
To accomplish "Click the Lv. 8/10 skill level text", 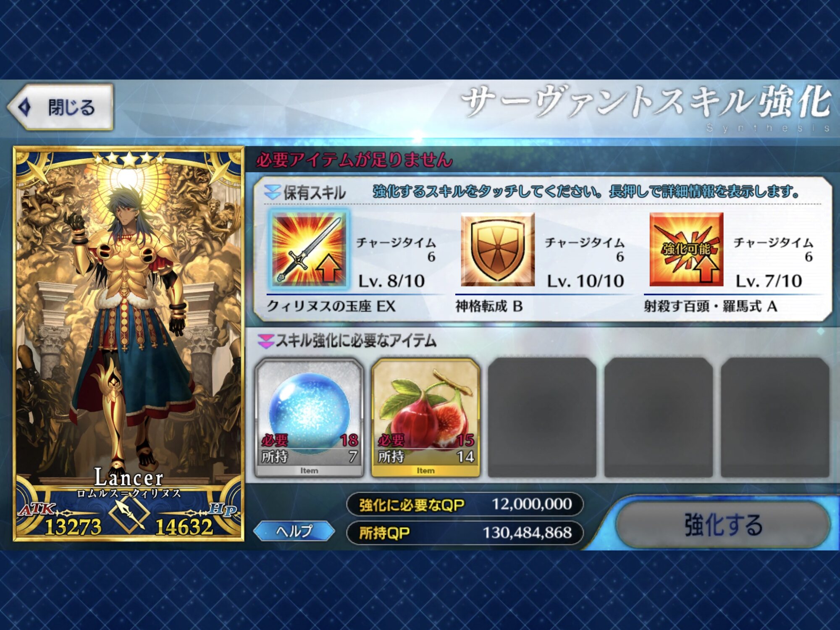I will (391, 281).
